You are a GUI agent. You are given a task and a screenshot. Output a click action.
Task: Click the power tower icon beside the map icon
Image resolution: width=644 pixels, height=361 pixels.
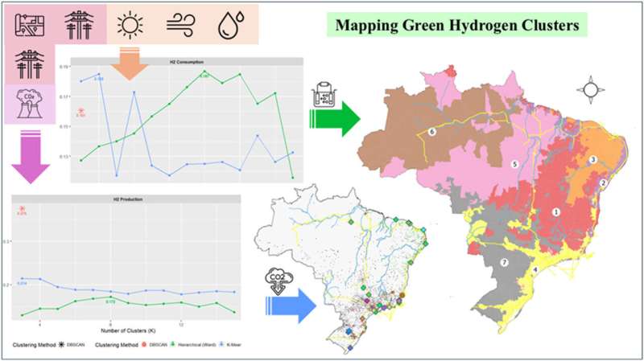point(77,23)
